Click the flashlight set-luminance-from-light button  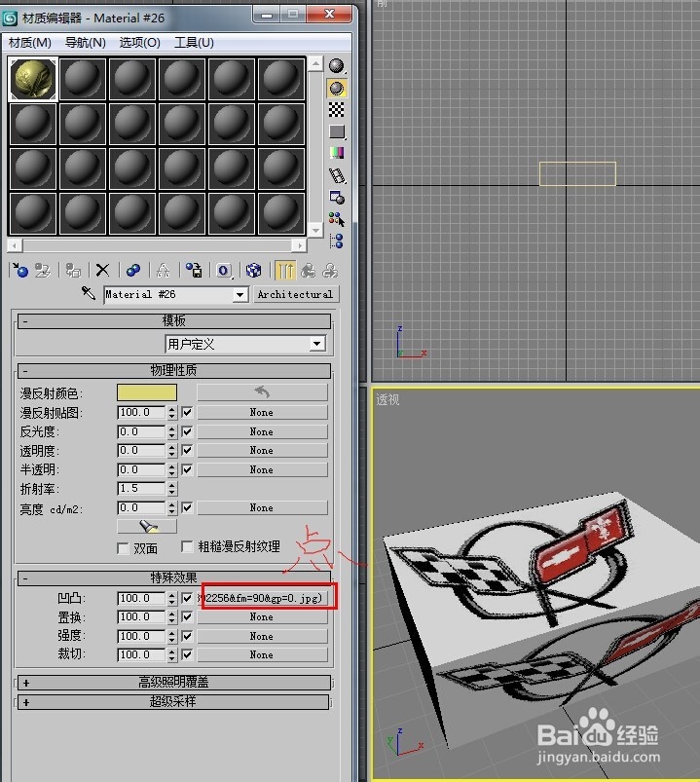point(147,526)
